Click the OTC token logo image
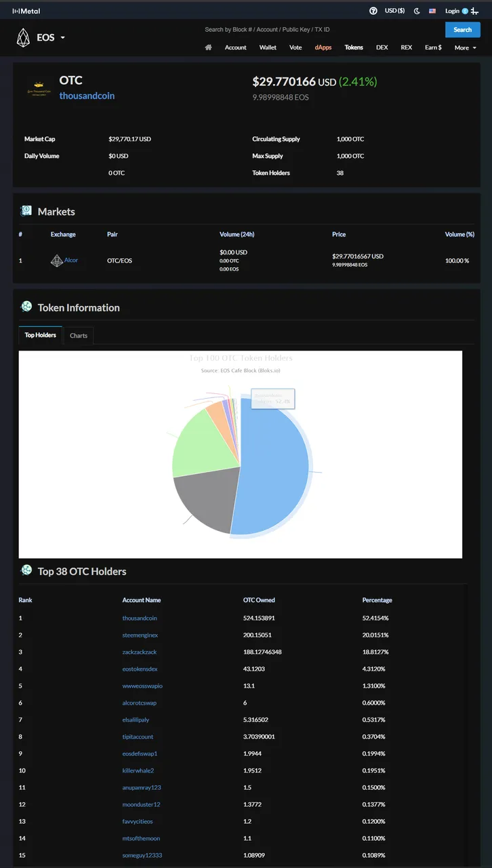 [38, 88]
